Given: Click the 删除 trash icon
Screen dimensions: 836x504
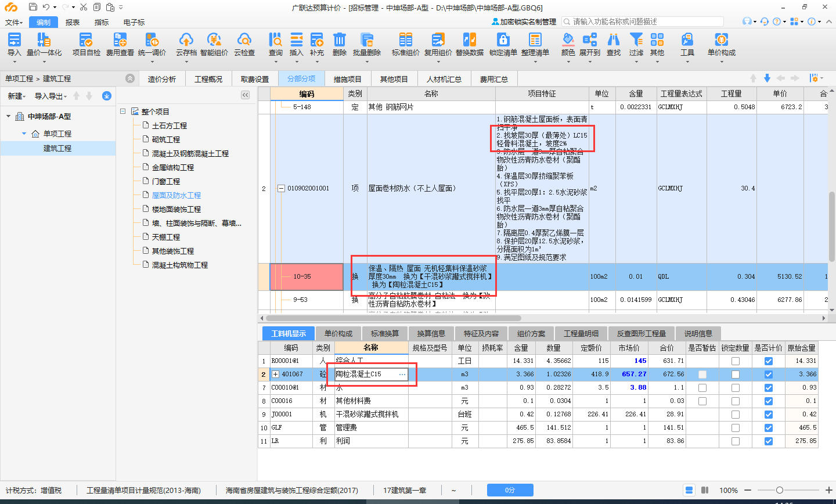Looking at the screenshot, I should [x=339, y=39].
